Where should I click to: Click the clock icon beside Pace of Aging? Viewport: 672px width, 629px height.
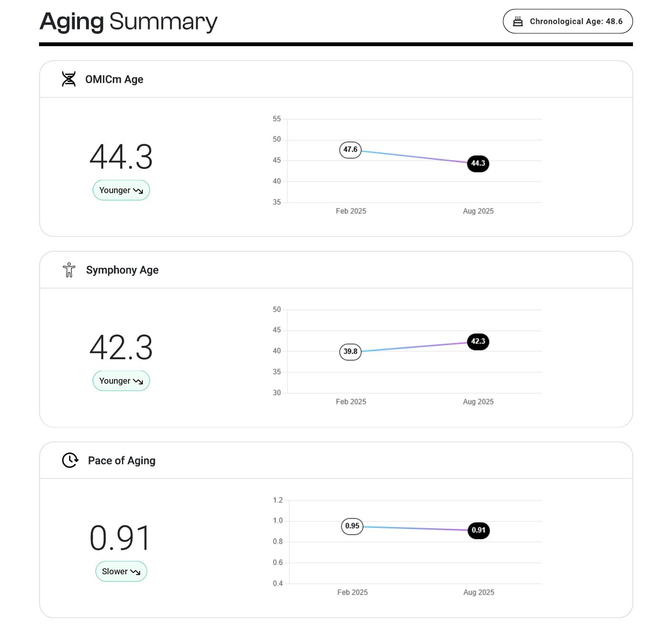click(70, 460)
